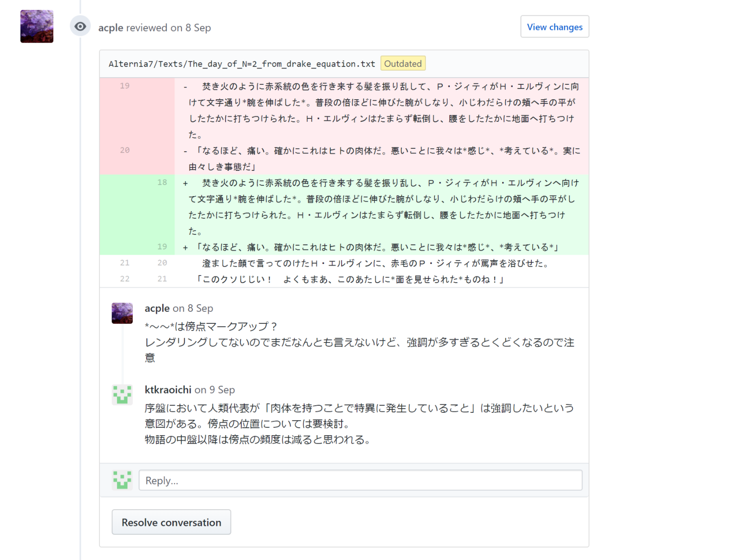Open acple's profile avatar at top left
Image resolution: width=731 pixels, height=560 pixels.
(37, 27)
